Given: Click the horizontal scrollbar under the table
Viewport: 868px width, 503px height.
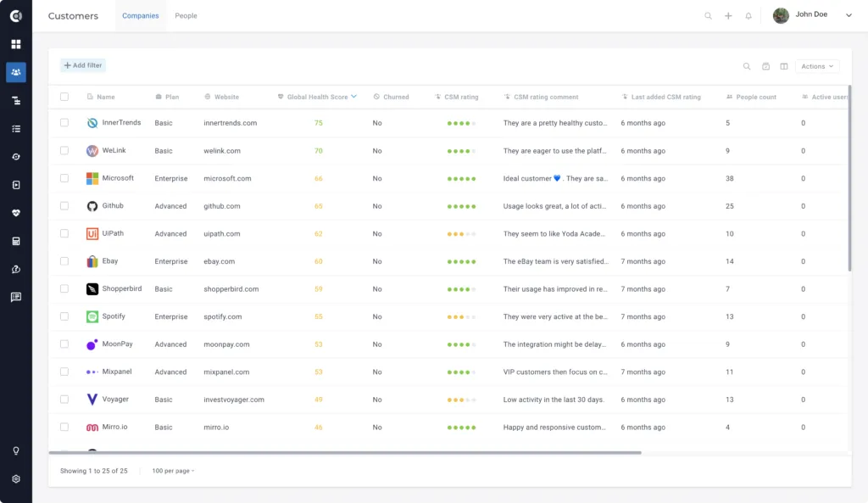Looking at the screenshot, I should point(345,453).
